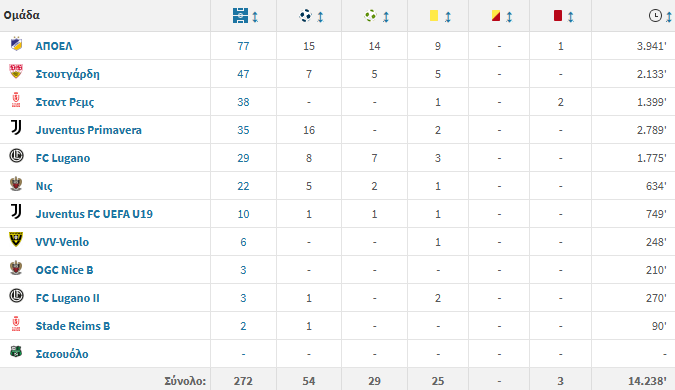
Task: Open the ΑΠΟΕΛ team link
Action: [54, 46]
